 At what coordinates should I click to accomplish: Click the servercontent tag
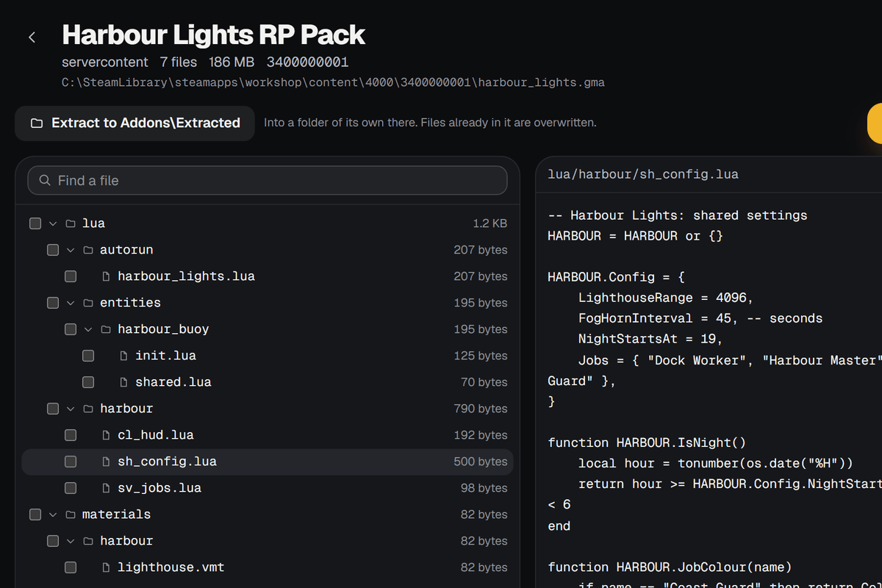point(105,62)
